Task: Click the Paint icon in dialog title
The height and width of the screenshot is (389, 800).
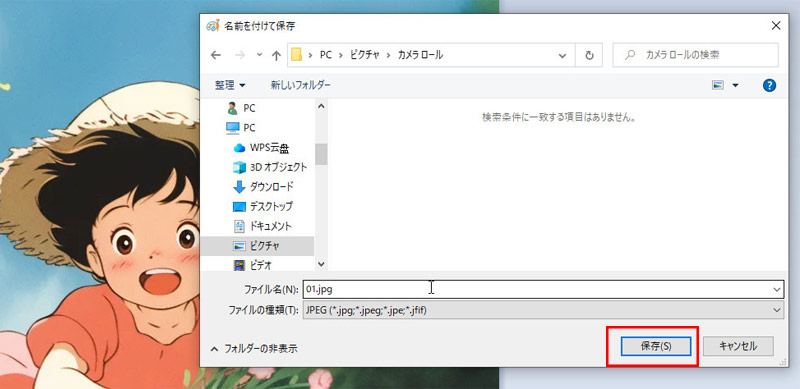Action: tap(213, 26)
